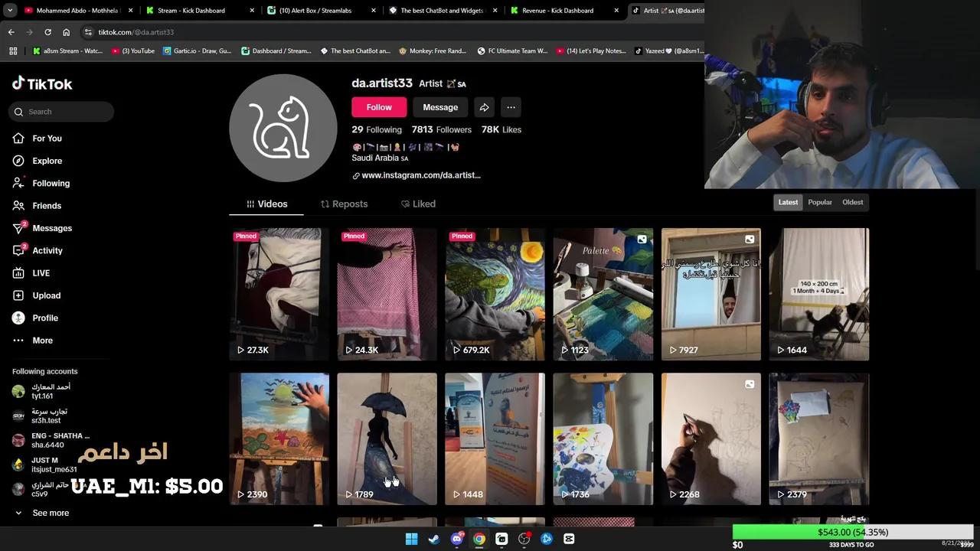
Task: Click the Chrome home button
Action: pos(66,32)
